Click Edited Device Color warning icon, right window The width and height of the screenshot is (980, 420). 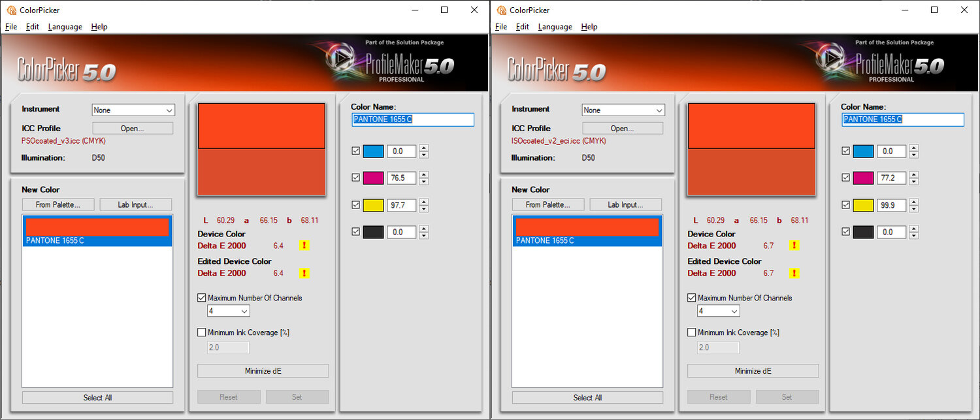[794, 273]
